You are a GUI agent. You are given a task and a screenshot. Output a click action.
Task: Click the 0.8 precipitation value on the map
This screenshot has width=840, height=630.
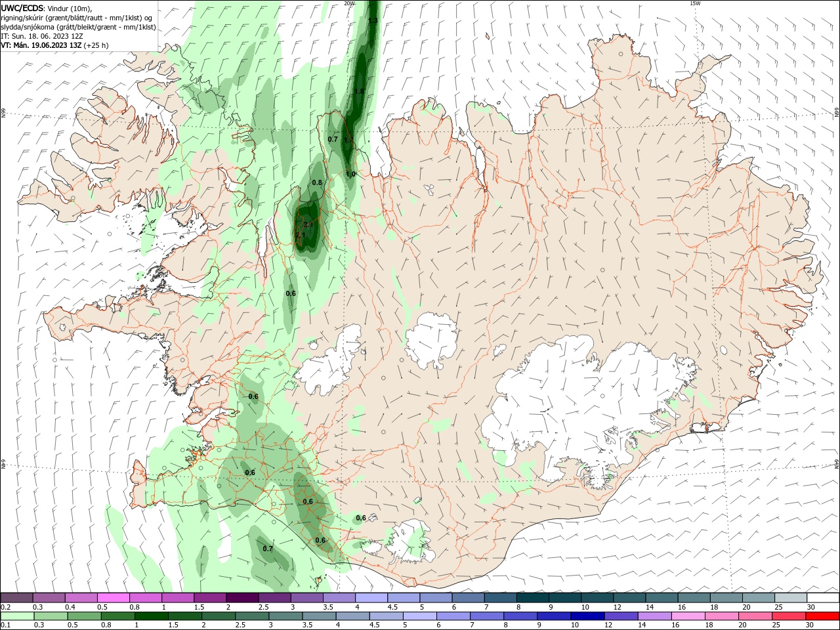[x=317, y=182]
